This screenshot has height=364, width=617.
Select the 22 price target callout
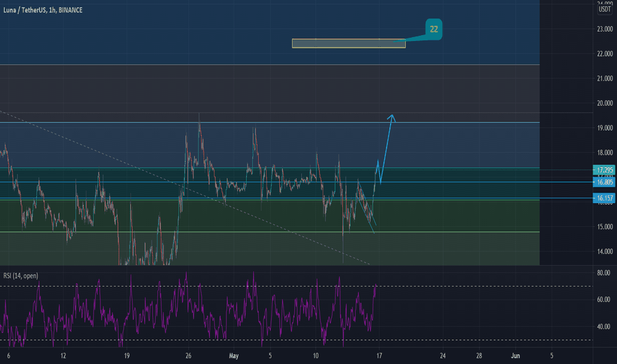pos(434,29)
